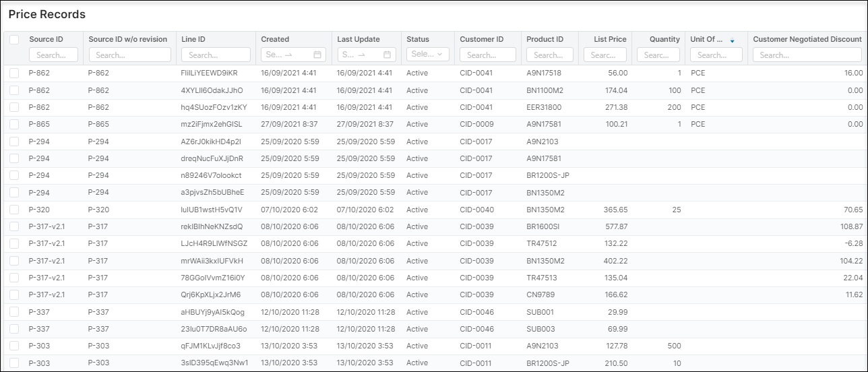Focus the Customer Negotiated Discount search box
Viewport: 868px width, 372px height.
pyautogui.click(x=807, y=55)
